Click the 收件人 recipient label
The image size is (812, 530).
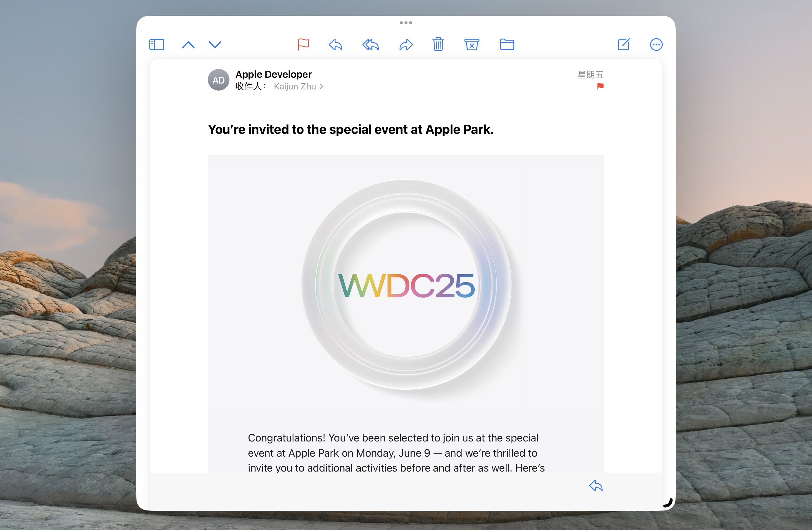[250, 86]
